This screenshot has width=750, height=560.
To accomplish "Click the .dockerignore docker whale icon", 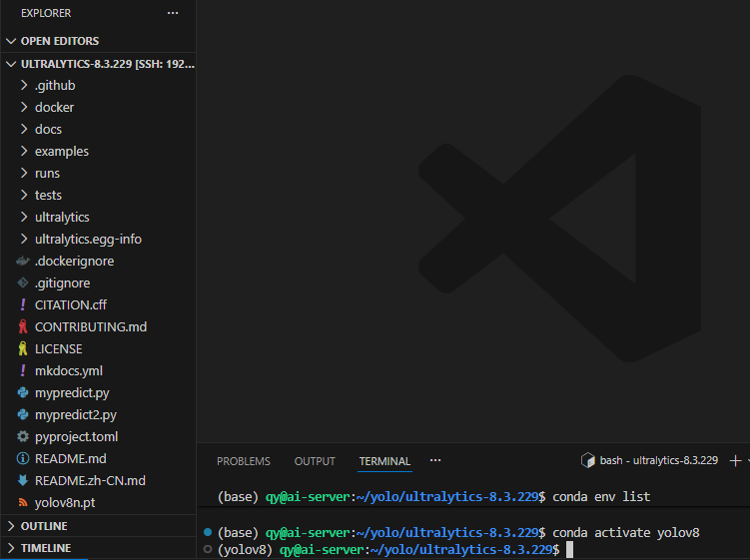I will [23, 261].
